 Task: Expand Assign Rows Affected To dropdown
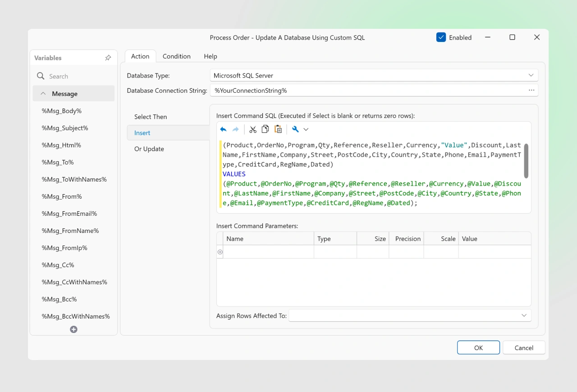click(x=524, y=315)
